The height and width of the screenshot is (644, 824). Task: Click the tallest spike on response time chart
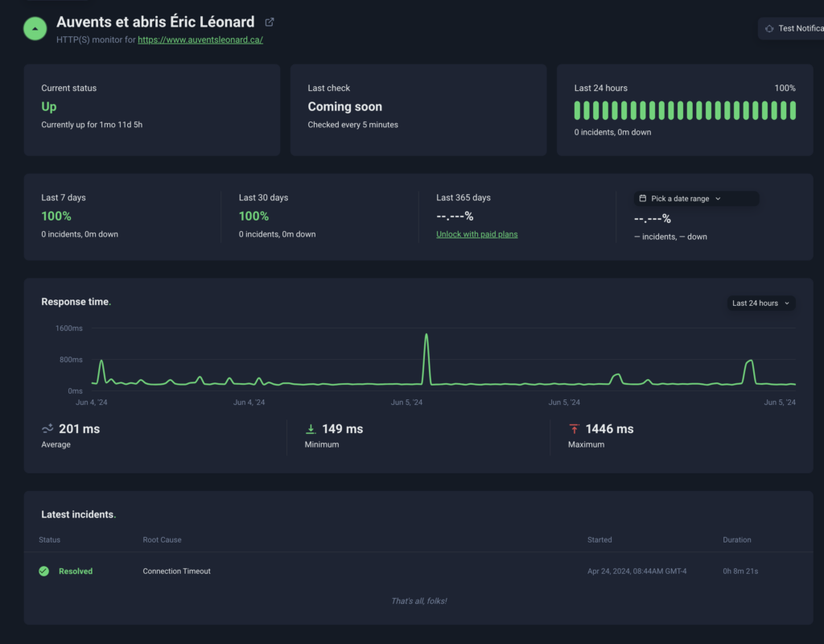pos(426,336)
